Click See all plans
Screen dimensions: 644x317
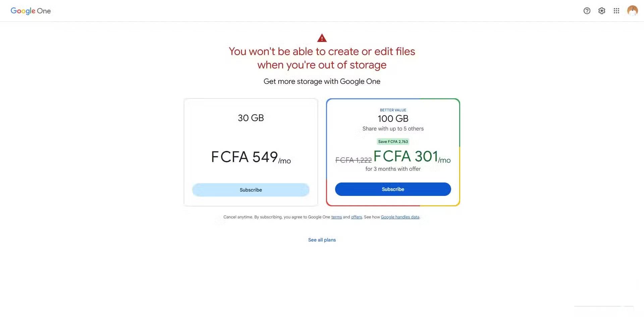(322, 240)
